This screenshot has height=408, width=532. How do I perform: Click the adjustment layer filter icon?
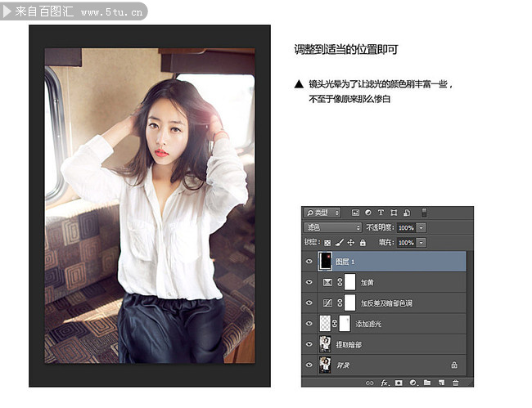[x=368, y=213]
